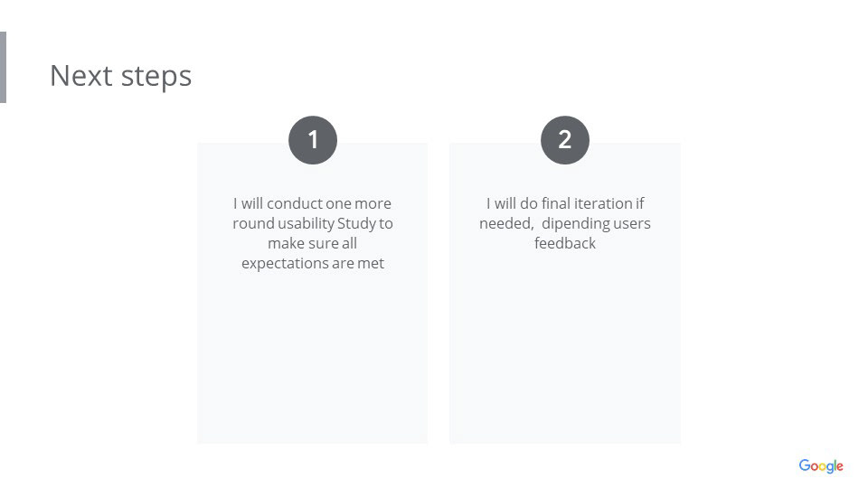Image resolution: width=868 pixels, height=488 pixels.
Task: Click the number 2 circle badge
Action: coord(564,140)
